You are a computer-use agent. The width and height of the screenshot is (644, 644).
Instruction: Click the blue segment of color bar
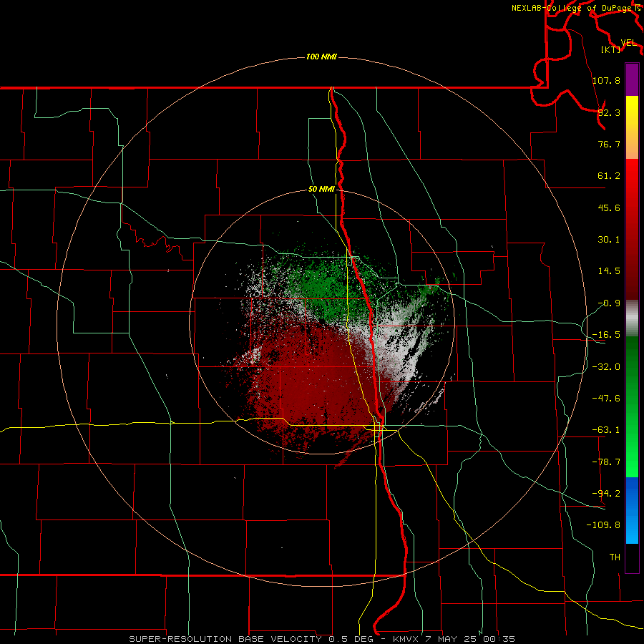point(632,510)
